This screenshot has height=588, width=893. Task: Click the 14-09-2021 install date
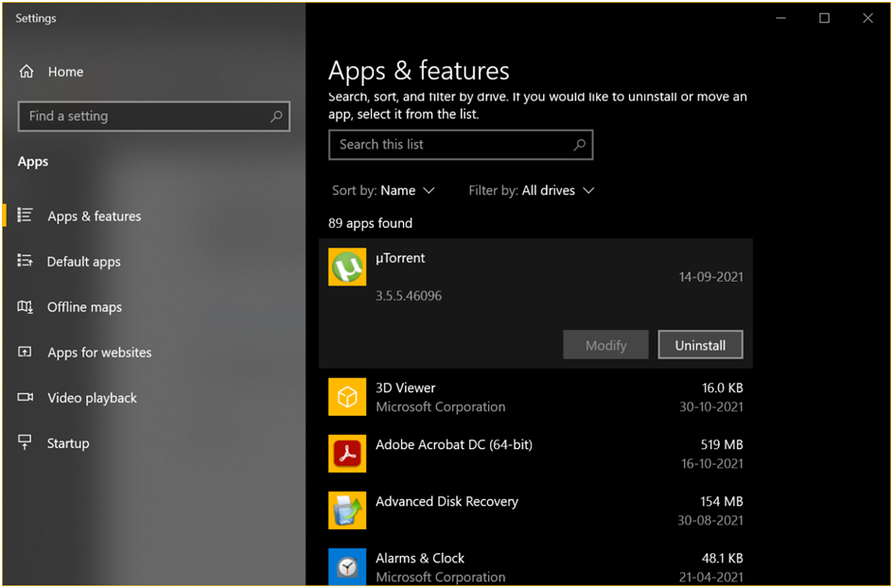point(710,277)
